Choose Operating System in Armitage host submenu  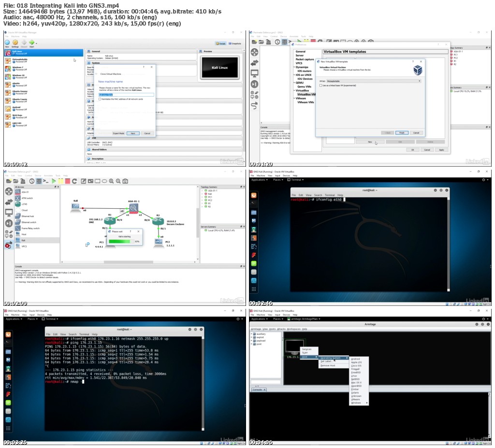click(x=334, y=358)
